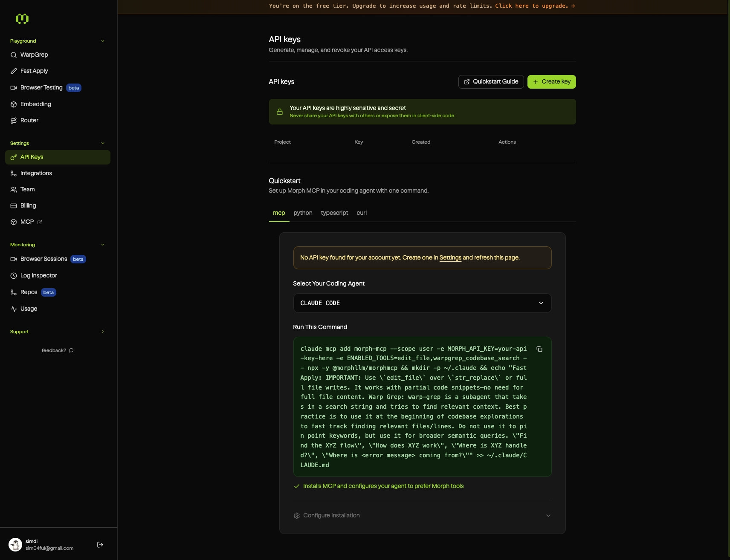Image resolution: width=730 pixels, height=560 pixels.
Task: Switch to the curl tab
Action: pos(362,213)
